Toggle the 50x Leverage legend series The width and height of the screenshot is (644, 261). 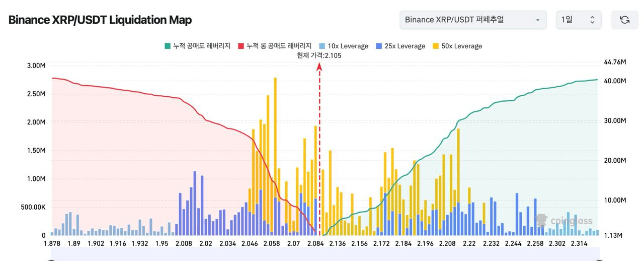point(457,46)
